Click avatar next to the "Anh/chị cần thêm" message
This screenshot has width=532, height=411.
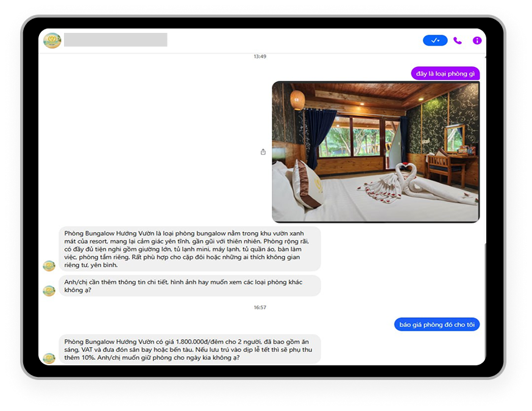(x=49, y=290)
